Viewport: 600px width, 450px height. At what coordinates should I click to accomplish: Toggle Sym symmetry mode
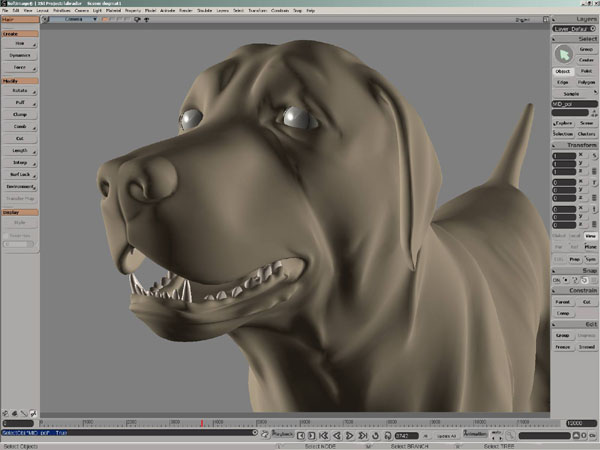(591, 257)
